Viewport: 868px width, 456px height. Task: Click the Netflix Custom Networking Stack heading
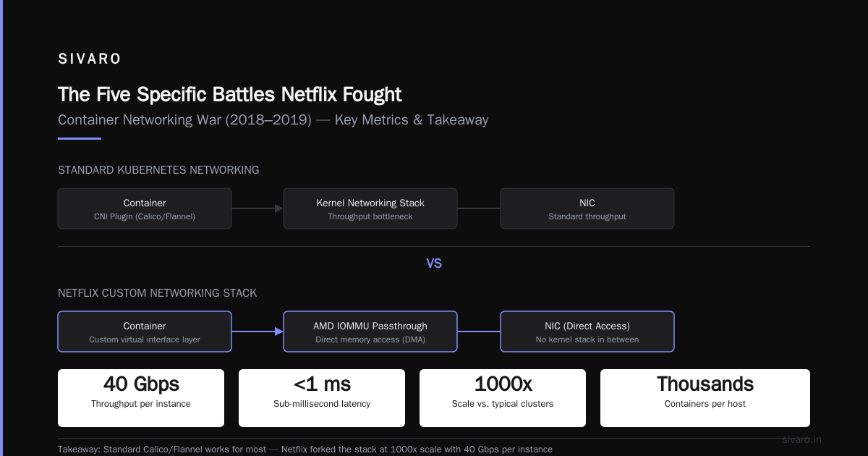click(x=158, y=293)
